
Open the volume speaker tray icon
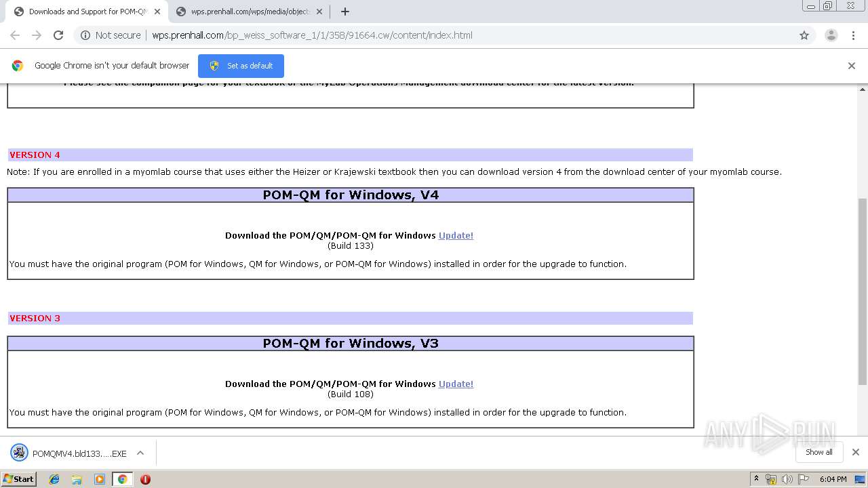(787, 479)
